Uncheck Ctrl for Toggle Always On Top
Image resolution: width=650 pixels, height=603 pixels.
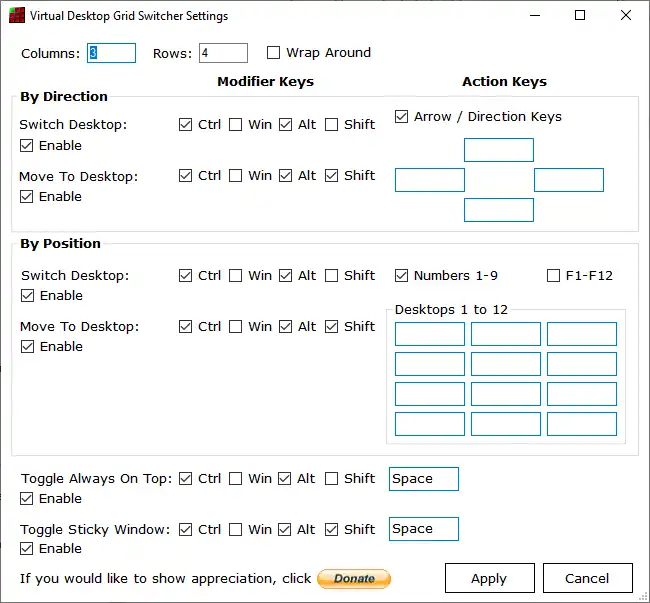coord(186,479)
